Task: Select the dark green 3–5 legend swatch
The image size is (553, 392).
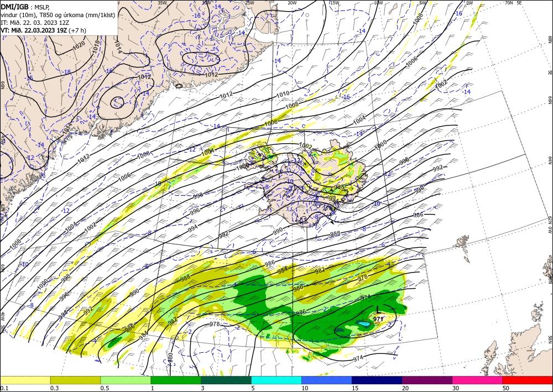Action: pyautogui.click(x=226, y=380)
